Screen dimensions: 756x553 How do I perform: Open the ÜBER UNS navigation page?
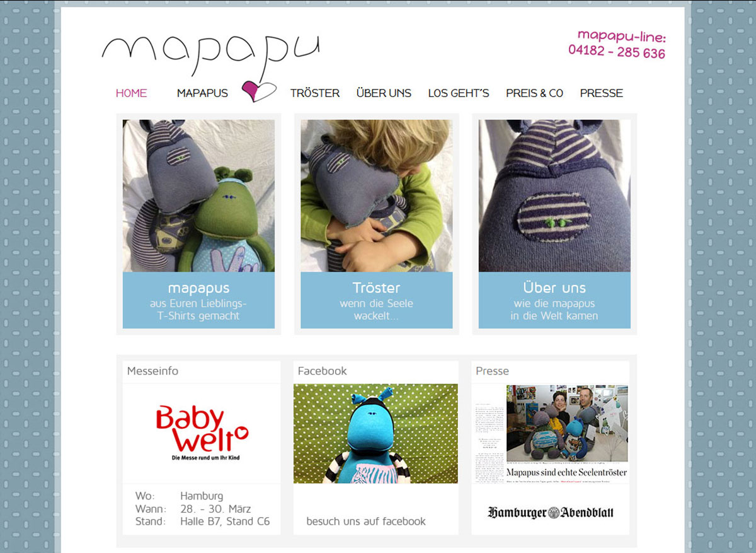click(x=384, y=93)
